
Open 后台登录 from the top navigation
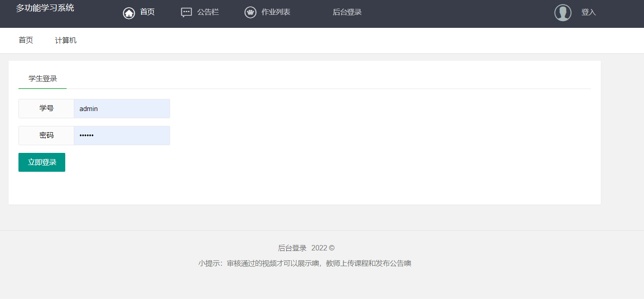347,12
